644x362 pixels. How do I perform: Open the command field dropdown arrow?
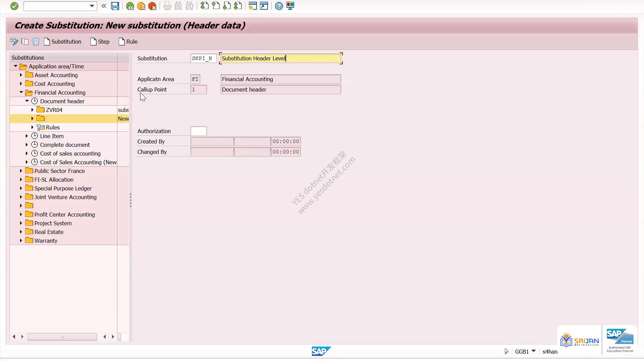tap(92, 6)
